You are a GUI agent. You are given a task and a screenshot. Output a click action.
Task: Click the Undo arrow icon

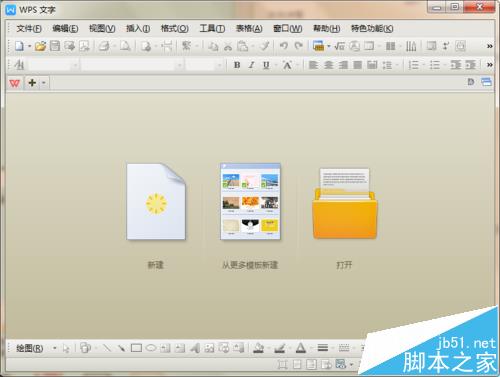(284, 46)
